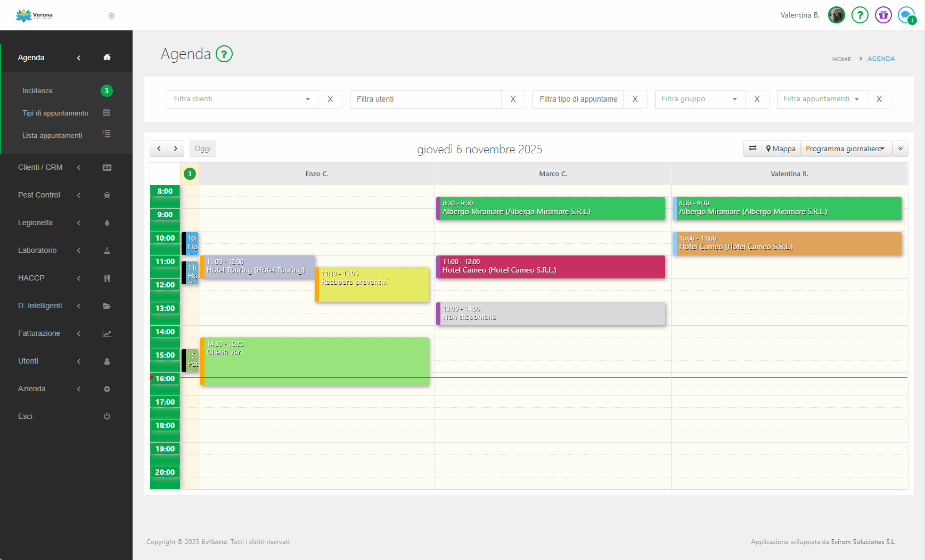Click the swap arrows icon near Mappa
The image size is (925, 560).
coord(752,149)
